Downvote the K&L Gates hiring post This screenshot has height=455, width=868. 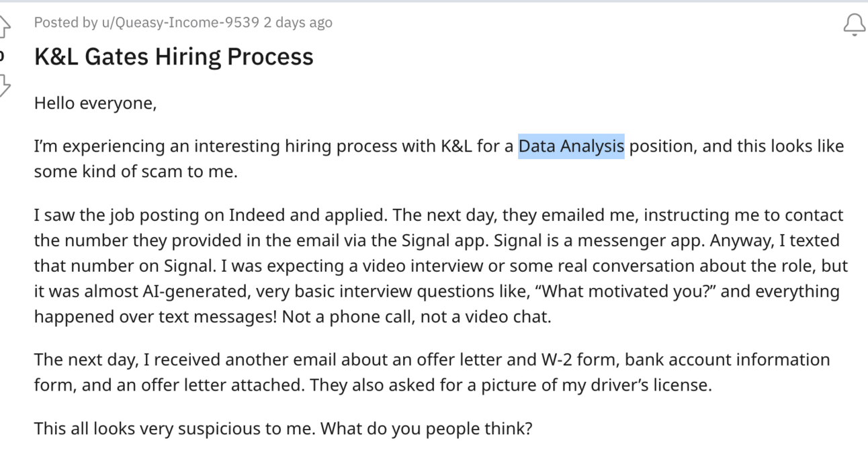[x=4, y=85]
